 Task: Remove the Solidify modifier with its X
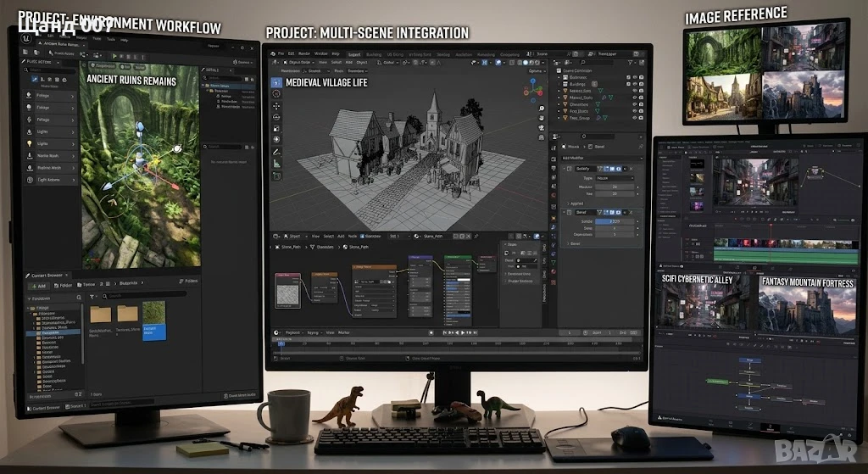(631, 169)
